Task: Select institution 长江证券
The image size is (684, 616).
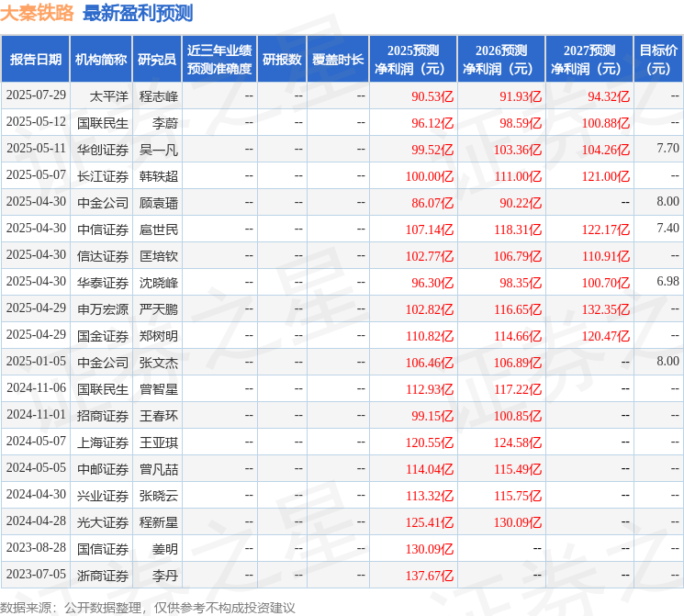Action: coord(103,176)
